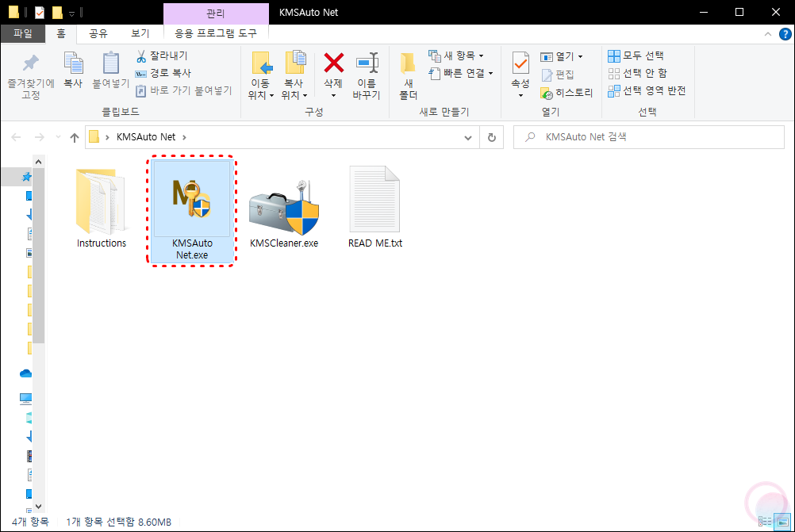Click the sidebar vertical scrollbar thumb

tap(39, 256)
